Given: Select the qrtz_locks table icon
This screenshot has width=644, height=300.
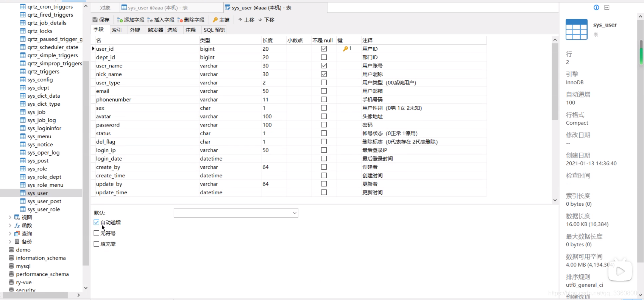Looking at the screenshot, I should click(23, 31).
